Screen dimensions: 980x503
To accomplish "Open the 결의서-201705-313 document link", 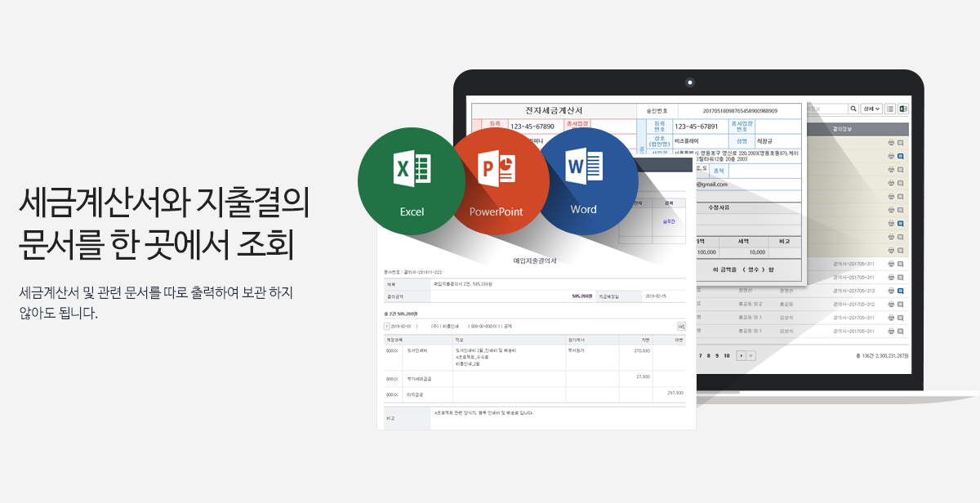I will pyautogui.click(x=853, y=291).
